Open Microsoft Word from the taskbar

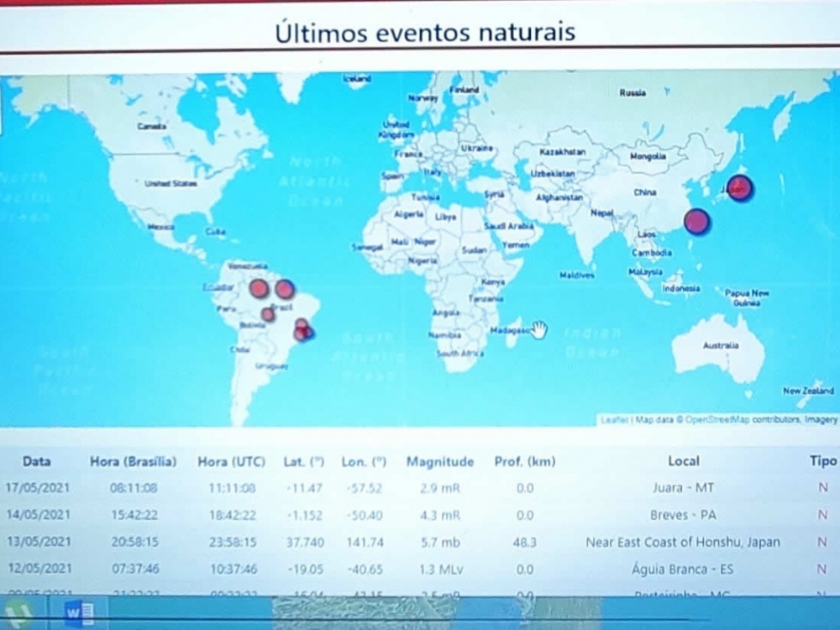[x=79, y=612]
